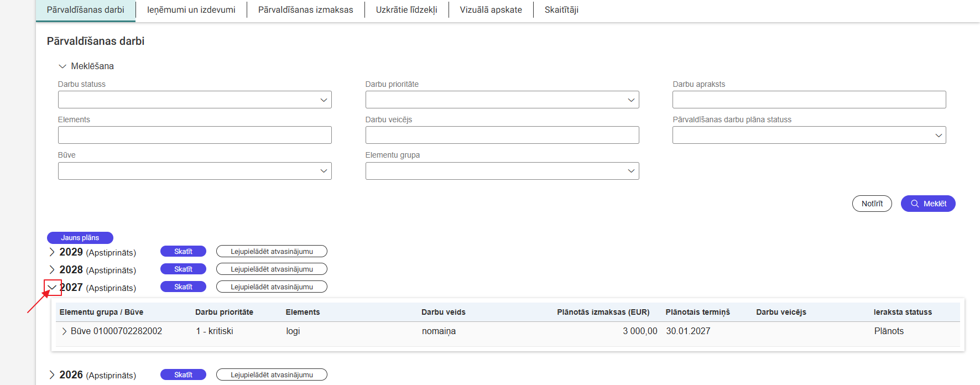Go to the Skaitītāji tab
Image resolution: width=980 pixels, height=385 pixels.
click(561, 10)
